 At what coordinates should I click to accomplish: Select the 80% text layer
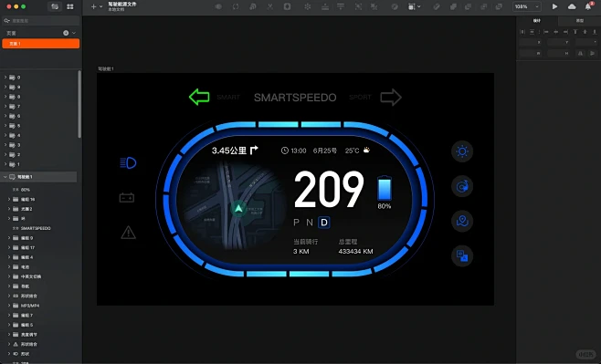pos(38,190)
